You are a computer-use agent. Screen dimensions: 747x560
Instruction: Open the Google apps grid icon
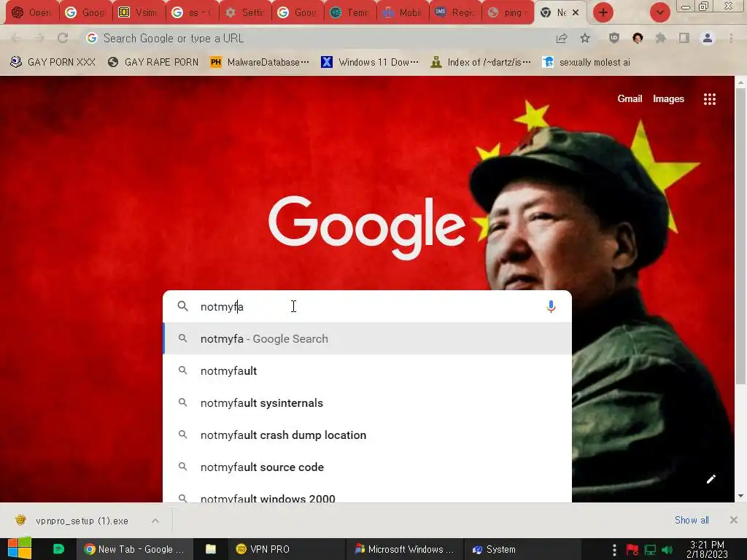click(710, 99)
